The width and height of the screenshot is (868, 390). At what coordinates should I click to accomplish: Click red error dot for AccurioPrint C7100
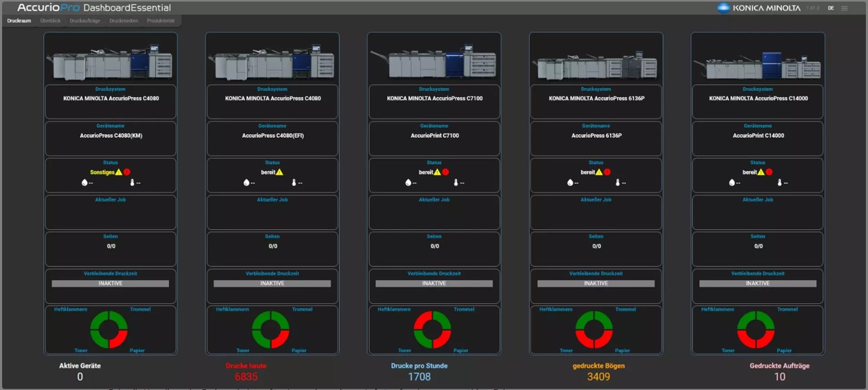pos(446,172)
